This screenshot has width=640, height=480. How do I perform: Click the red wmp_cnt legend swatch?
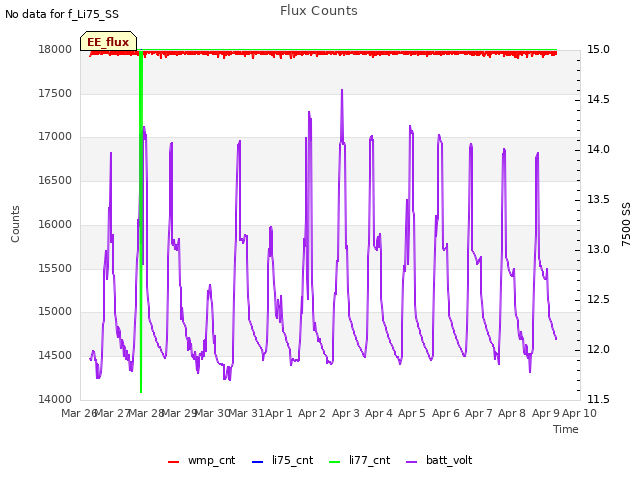173,462
